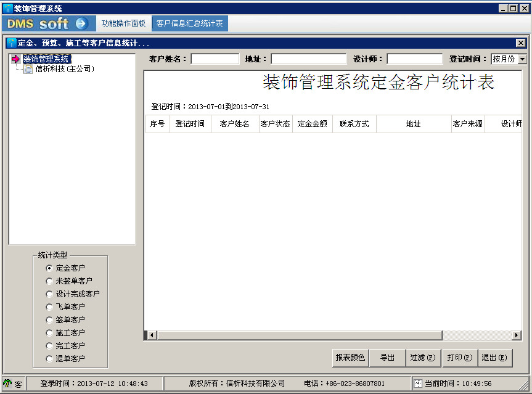Click the 客户状态 column header

click(275, 124)
